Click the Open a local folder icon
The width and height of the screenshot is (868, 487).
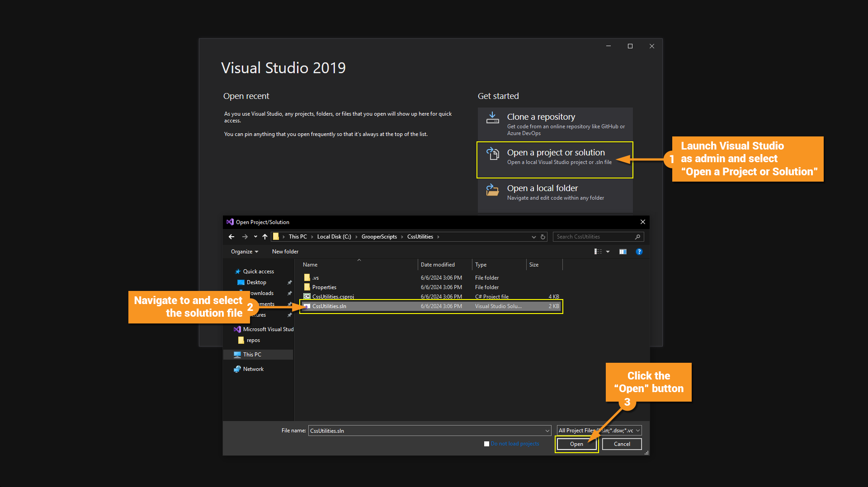(492, 190)
